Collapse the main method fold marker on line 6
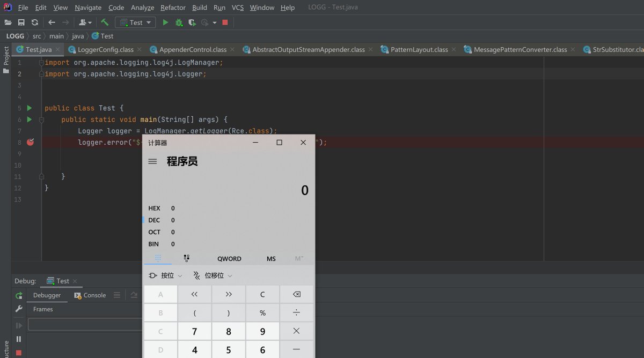Screen dimensions: 644x358 41,120
